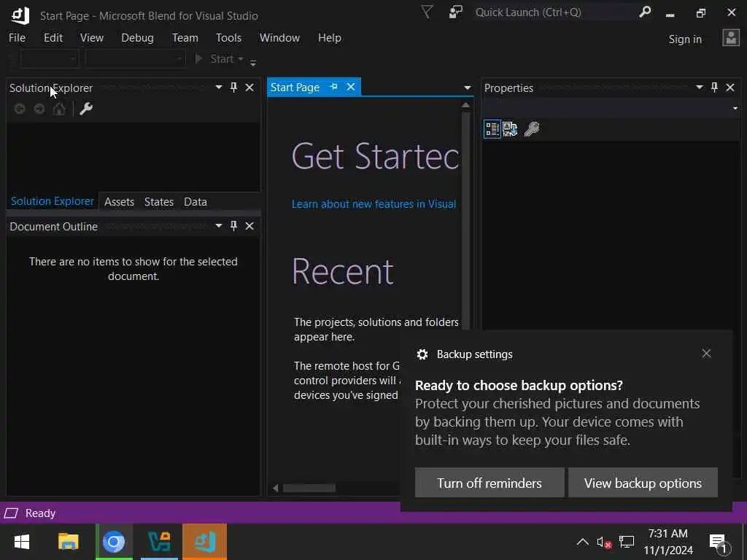Screen dimensions: 747x560
Task: Click View backup options button
Action: (x=643, y=483)
